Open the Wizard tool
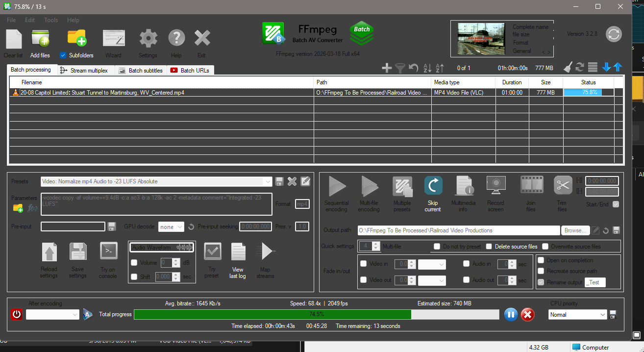The height and width of the screenshot is (352, 644). (113, 39)
